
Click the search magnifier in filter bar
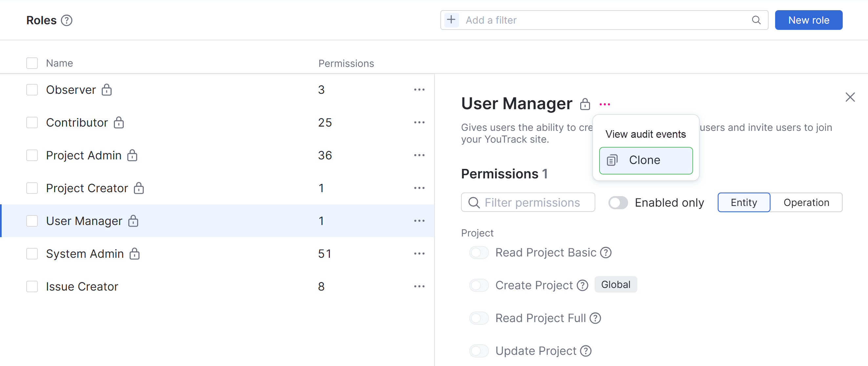click(756, 20)
